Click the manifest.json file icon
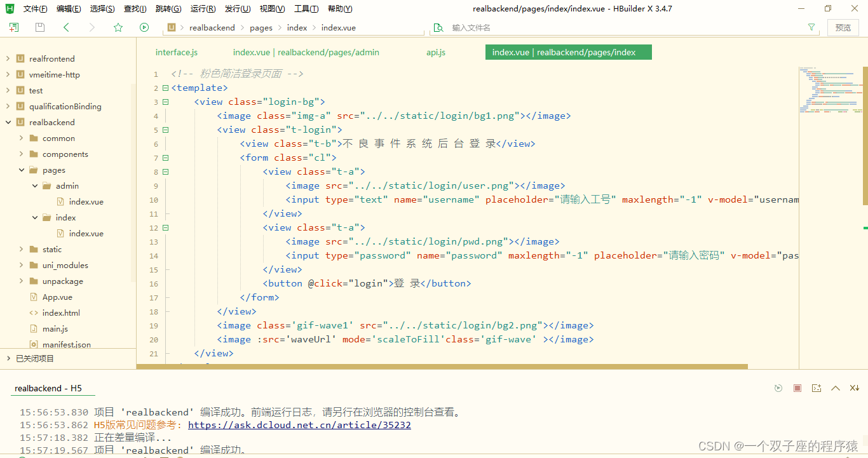This screenshot has height=458, width=868. point(34,344)
